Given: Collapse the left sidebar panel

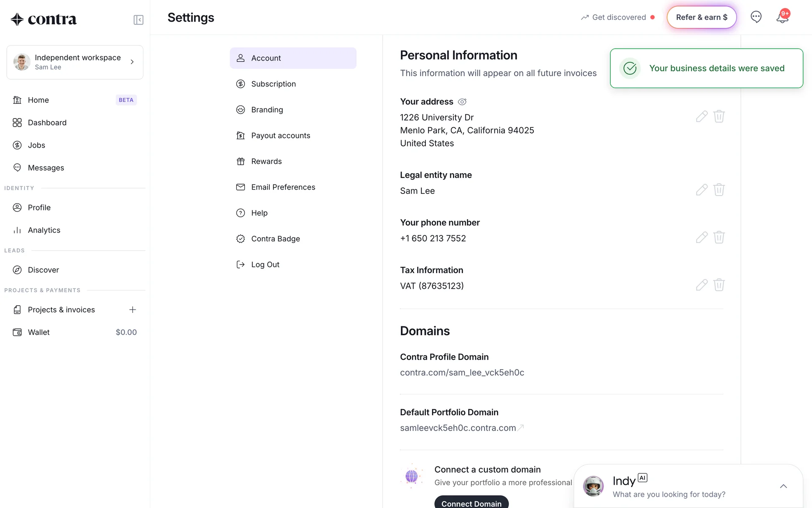Looking at the screenshot, I should [x=138, y=20].
